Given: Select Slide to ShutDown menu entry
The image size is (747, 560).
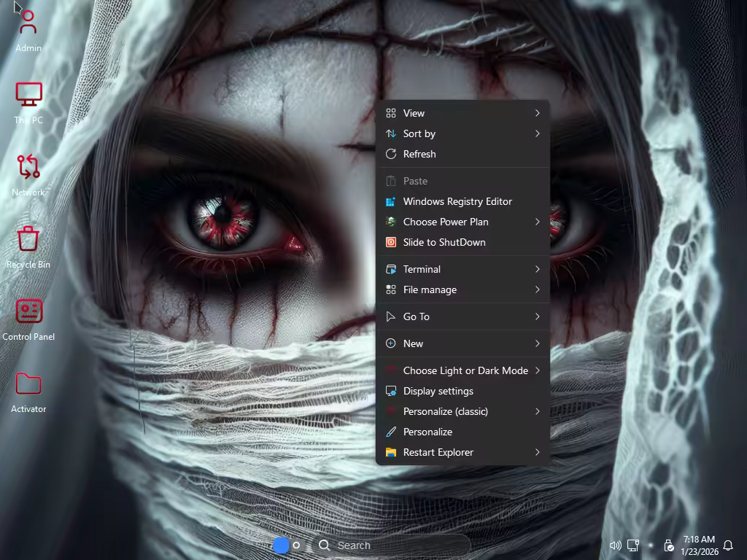Looking at the screenshot, I should [462, 242].
